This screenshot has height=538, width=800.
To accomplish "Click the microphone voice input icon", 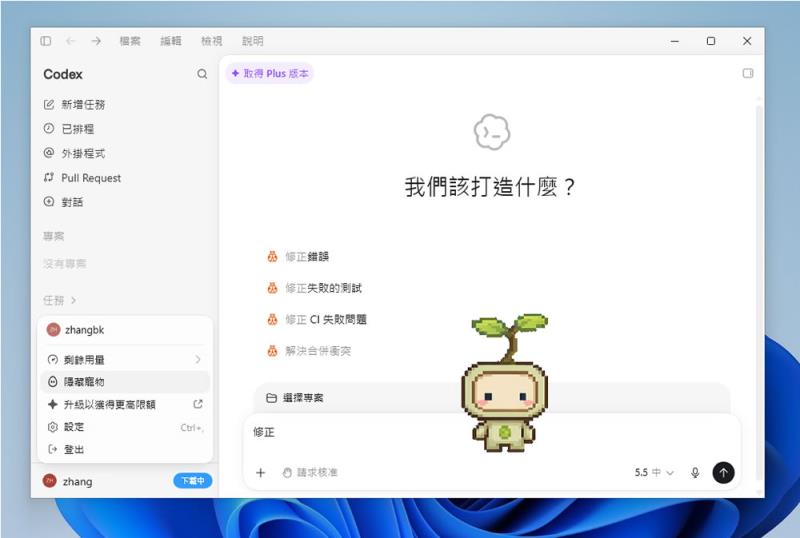I will click(x=695, y=473).
